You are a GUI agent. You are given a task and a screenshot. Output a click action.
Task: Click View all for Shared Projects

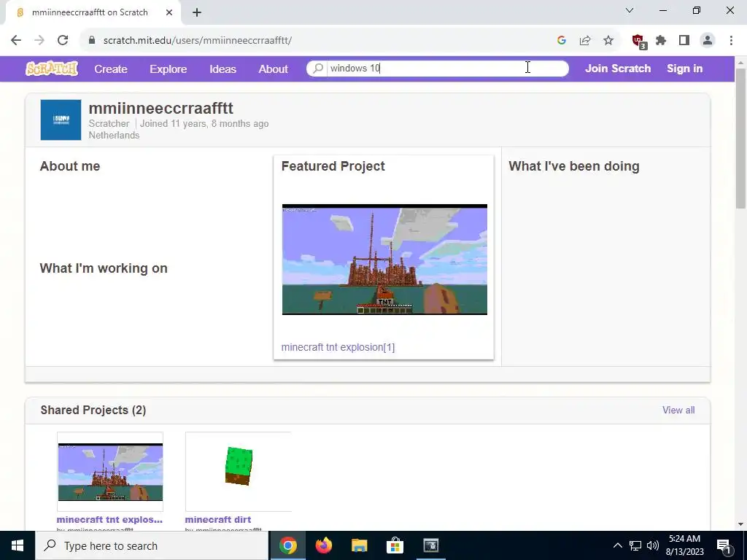678,410
